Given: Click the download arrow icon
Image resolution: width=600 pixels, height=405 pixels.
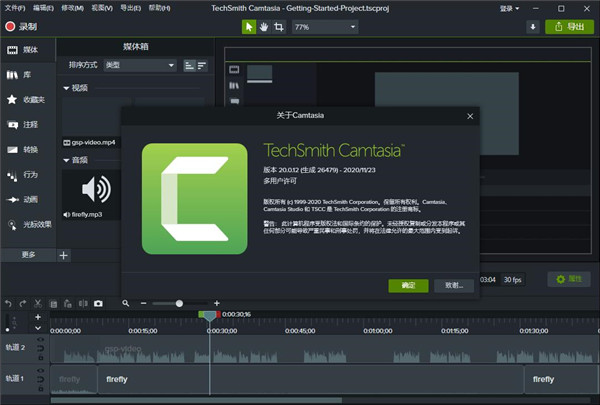Looking at the screenshot, I should [531, 27].
